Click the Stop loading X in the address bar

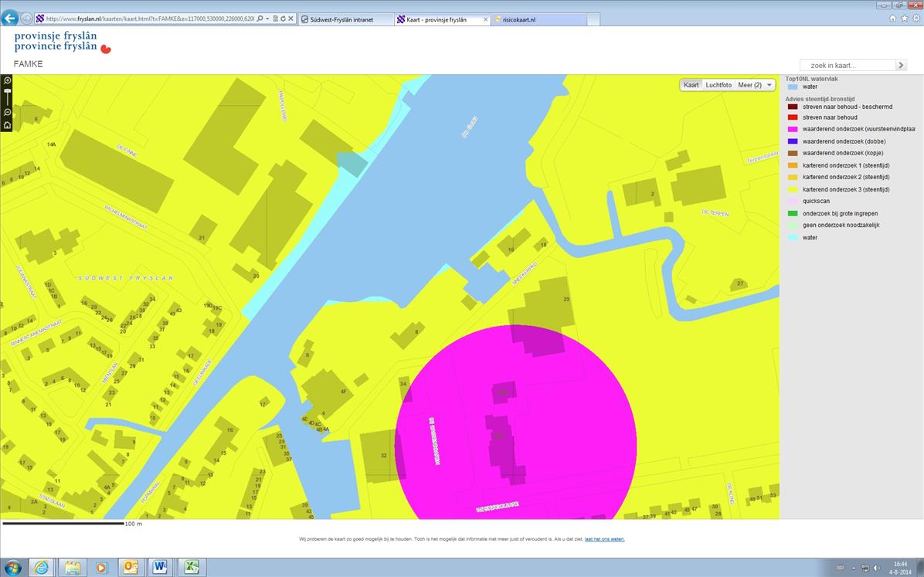[290, 19]
